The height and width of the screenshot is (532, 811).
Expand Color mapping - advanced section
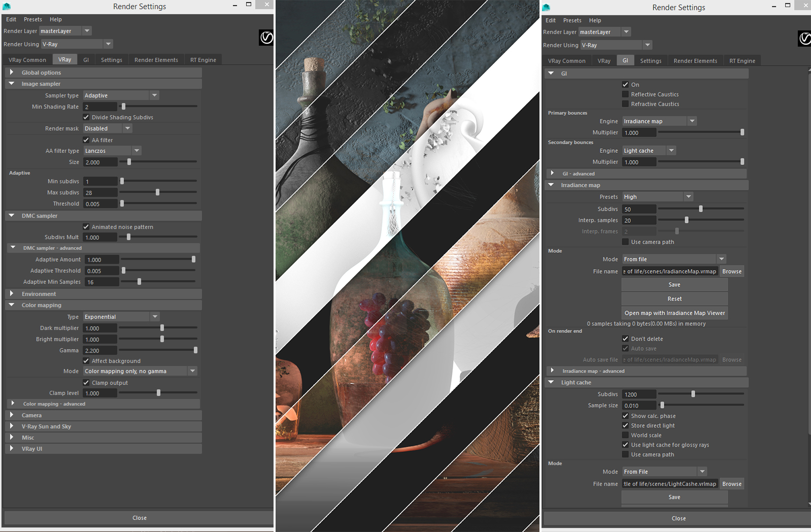pyautogui.click(x=104, y=404)
